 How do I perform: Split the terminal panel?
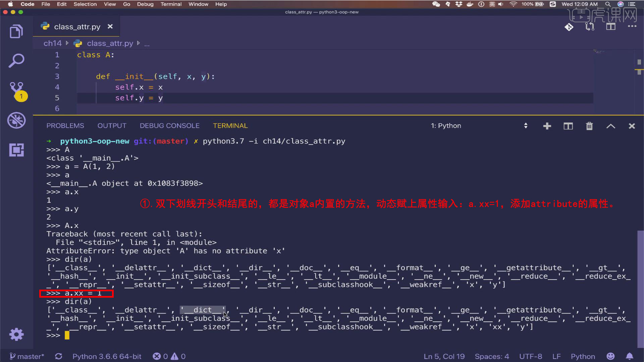click(x=568, y=126)
